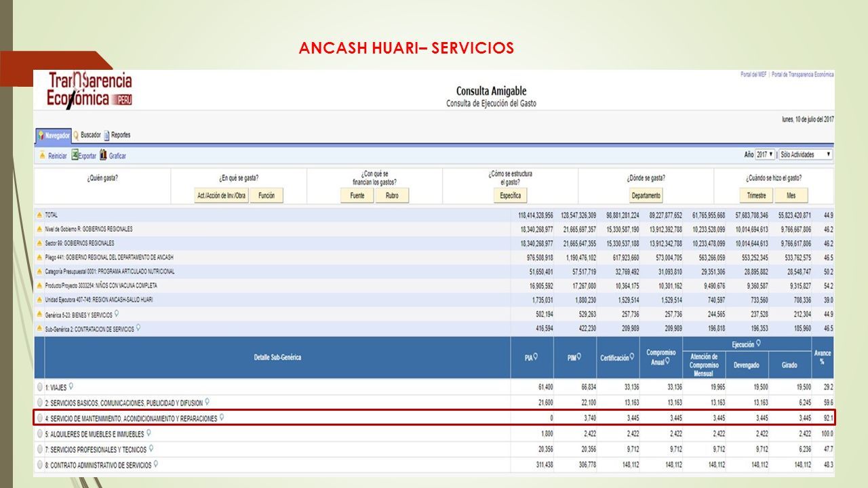Click the Graficar link text
The height and width of the screenshot is (488, 868).
coord(117,156)
